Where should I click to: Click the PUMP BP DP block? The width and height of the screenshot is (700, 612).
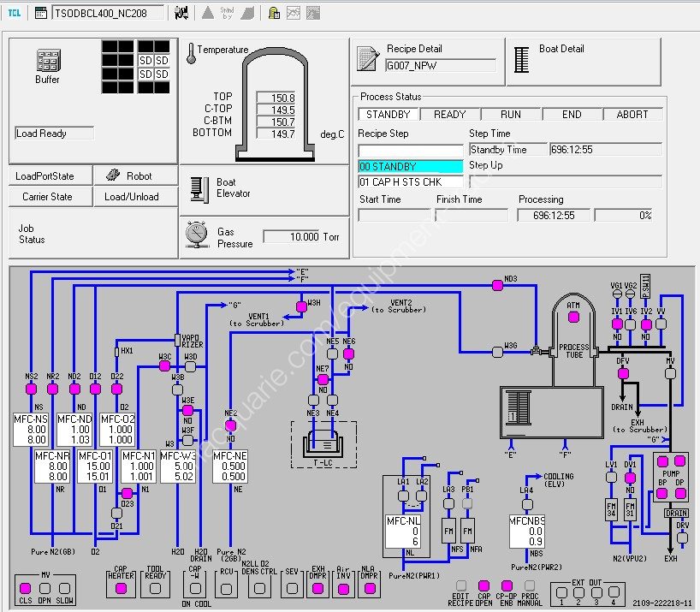pyautogui.click(x=671, y=478)
